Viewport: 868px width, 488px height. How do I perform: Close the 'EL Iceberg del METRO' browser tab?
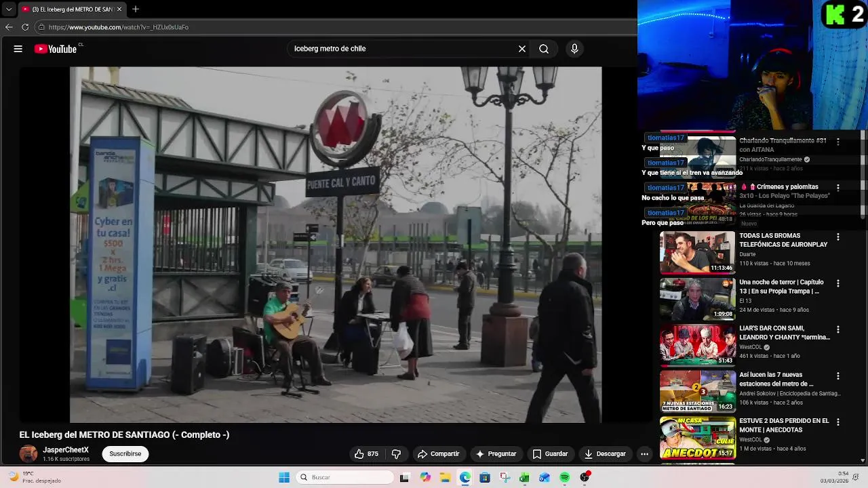(x=119, y=9)
